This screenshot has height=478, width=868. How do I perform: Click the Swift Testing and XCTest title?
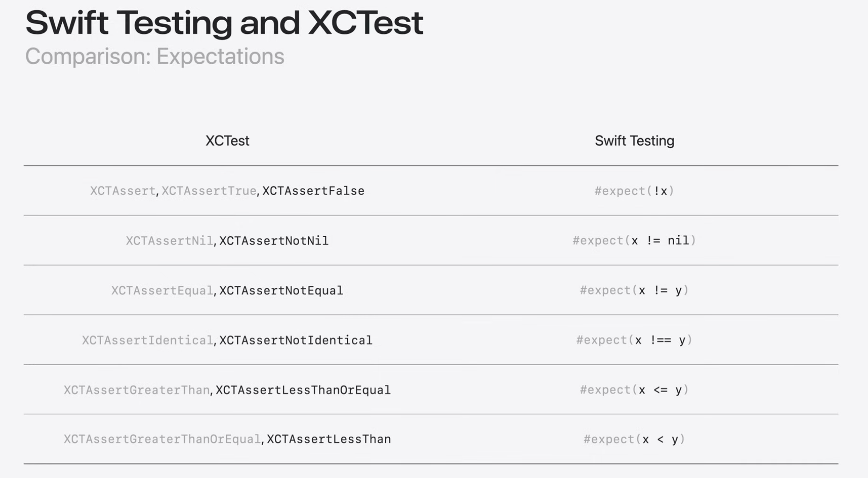coord(224,22)
